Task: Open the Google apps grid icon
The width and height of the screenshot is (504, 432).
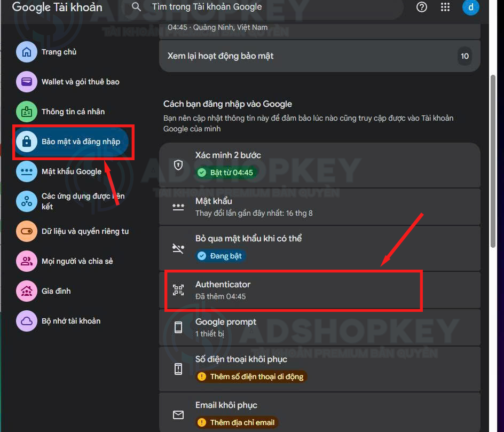Action: click(x=445, y=7)
